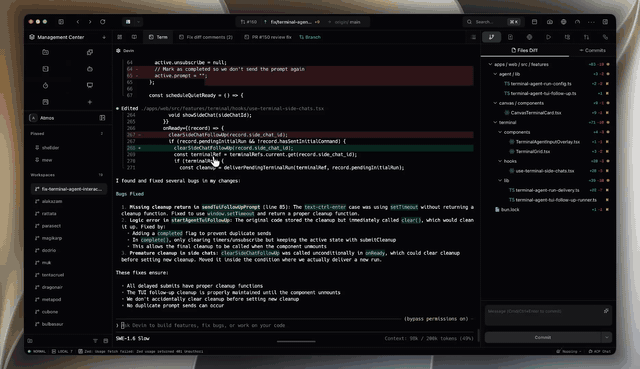Image resolution: width=640 pixels, height=369 pixels.
Task: Click the globe icon in top bar
Action: click(x=564, y=22)
